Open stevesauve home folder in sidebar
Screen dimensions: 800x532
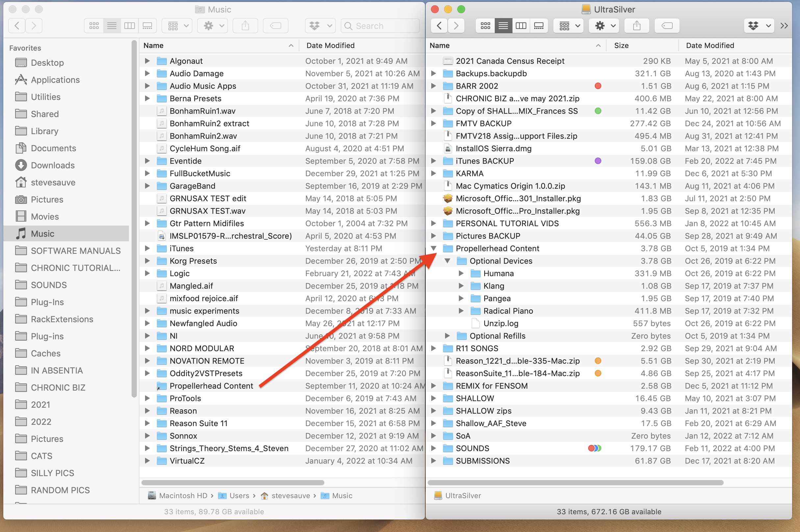(53, 182)
